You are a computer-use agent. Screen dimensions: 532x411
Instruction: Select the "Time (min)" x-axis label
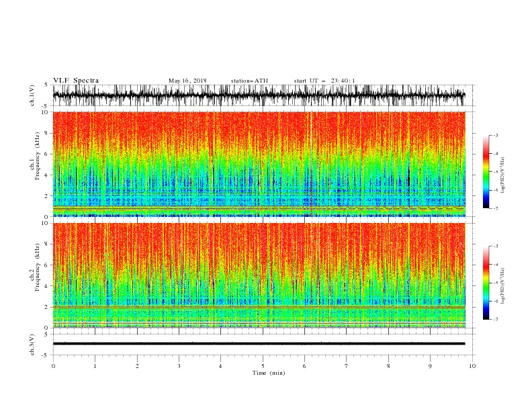pos(269,373)
